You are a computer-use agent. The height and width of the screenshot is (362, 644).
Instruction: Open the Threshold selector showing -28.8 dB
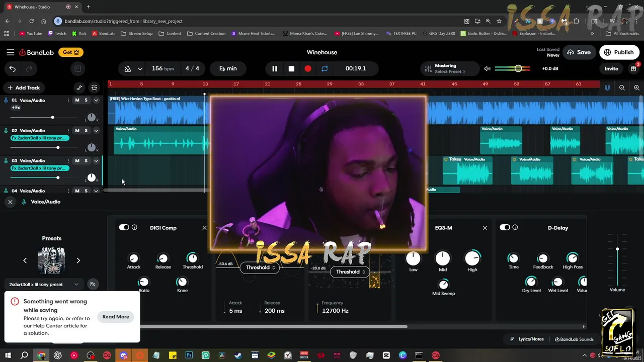(351, 272)
